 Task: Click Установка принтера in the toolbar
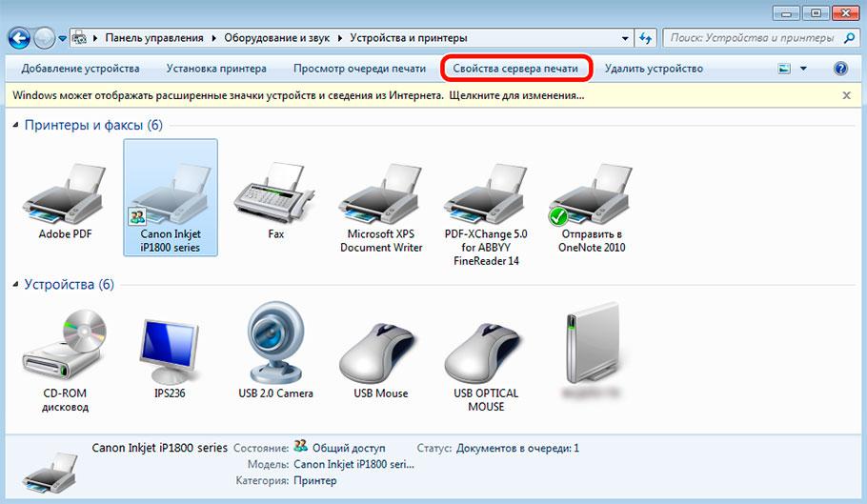tap(216, 69)
